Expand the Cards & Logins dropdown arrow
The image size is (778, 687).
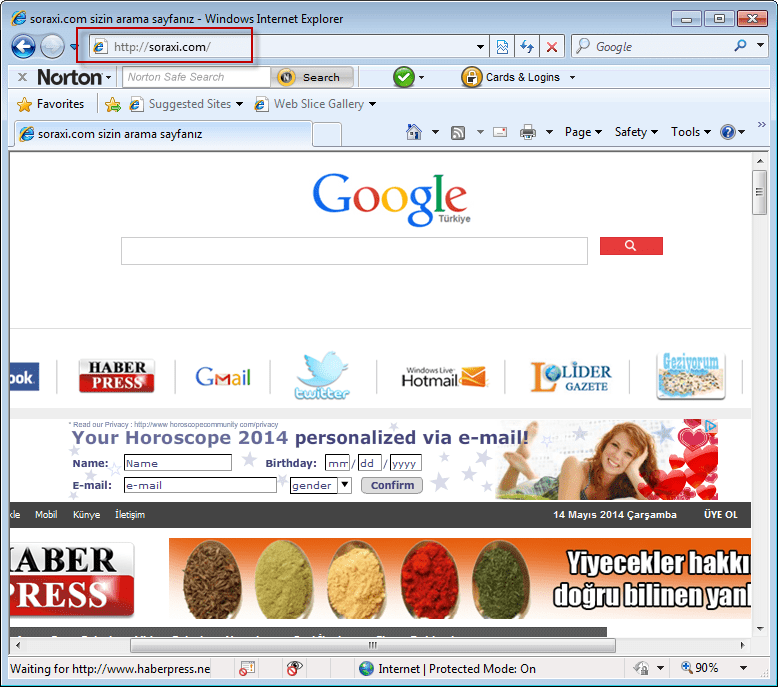coord(572,77)
